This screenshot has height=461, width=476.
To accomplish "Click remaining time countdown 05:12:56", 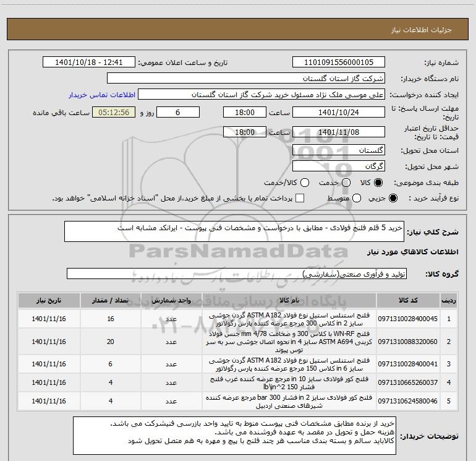I will click(x=114, y=112).
